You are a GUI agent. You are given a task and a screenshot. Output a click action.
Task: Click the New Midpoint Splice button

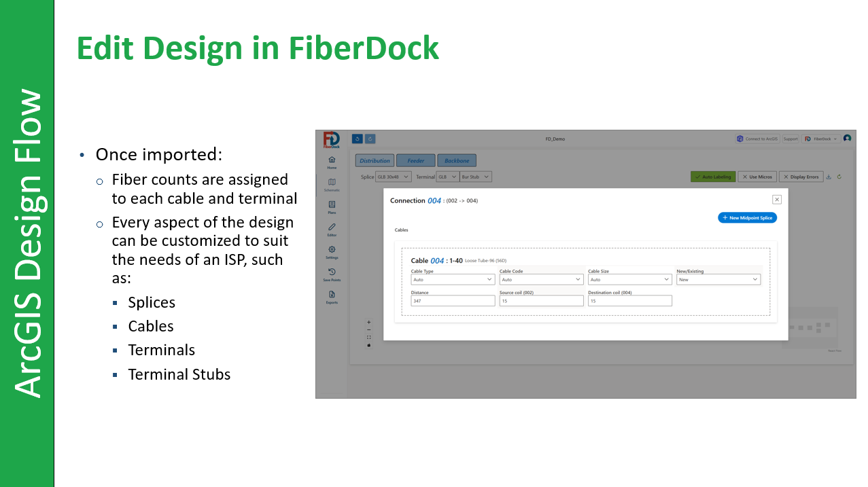747,218
